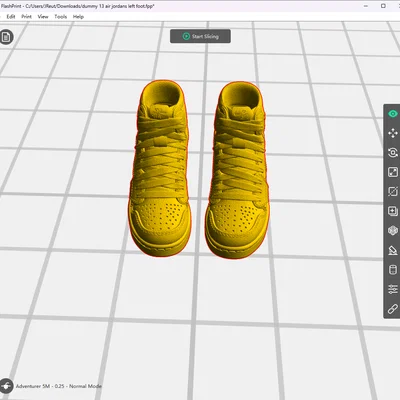Open the Help menu

[x=78, y=17]
